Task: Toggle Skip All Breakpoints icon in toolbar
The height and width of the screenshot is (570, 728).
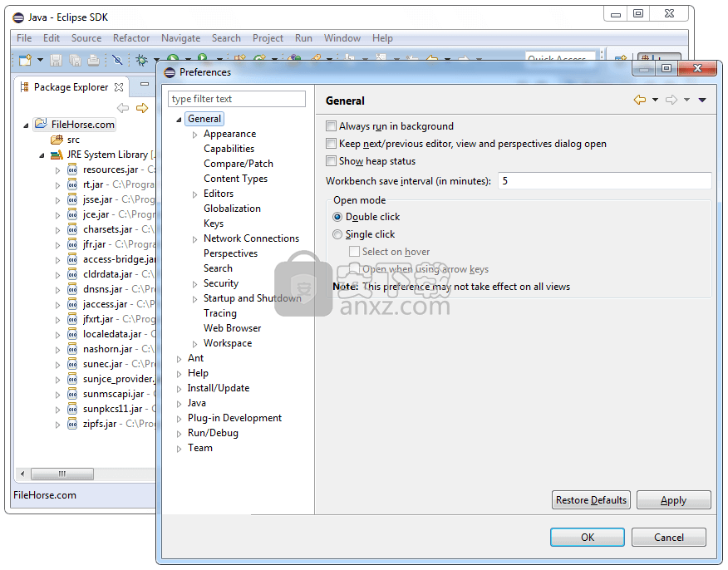Action: pos(117,60)
